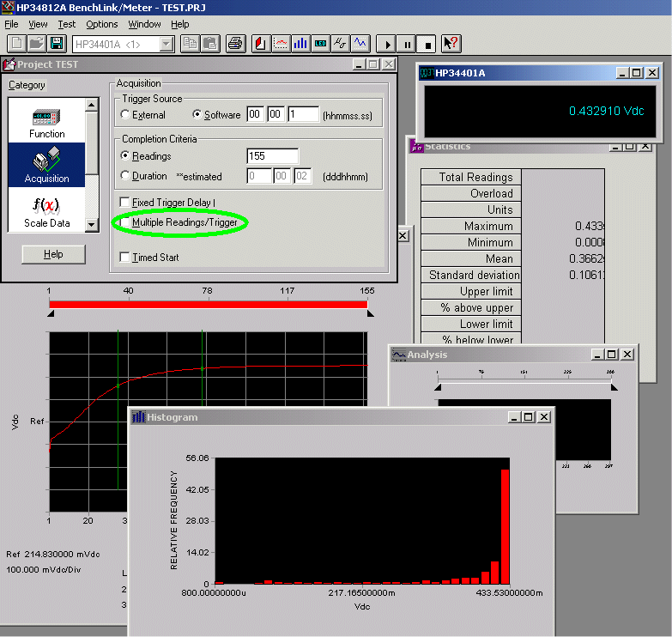Enable Fixed Trigger Delay checkbox
The height and width of the screenshot is (637, 672).
coord(124,202)
